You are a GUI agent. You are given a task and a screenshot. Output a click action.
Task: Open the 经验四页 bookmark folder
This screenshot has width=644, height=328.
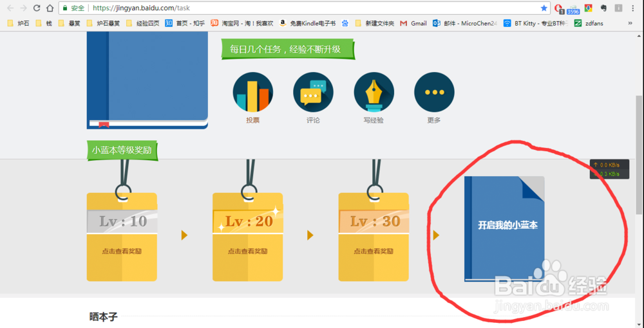(142, 23)
